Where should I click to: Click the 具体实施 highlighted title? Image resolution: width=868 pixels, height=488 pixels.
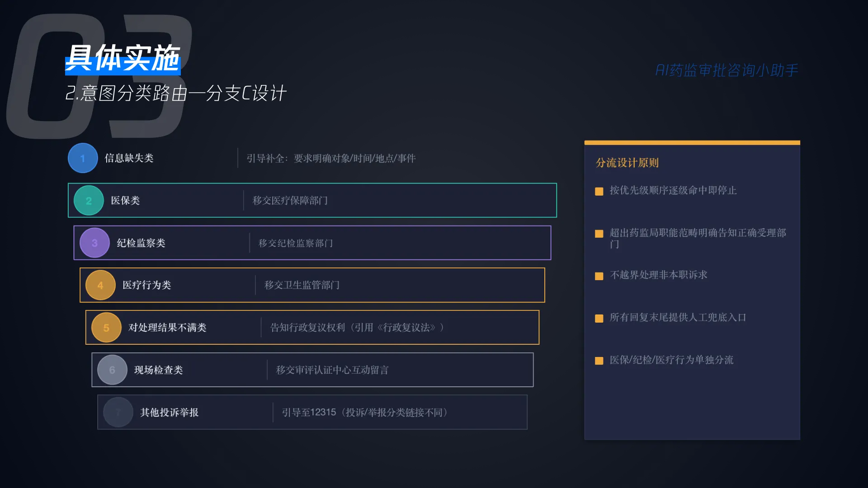pyautogui.click(x=123, y=58)
